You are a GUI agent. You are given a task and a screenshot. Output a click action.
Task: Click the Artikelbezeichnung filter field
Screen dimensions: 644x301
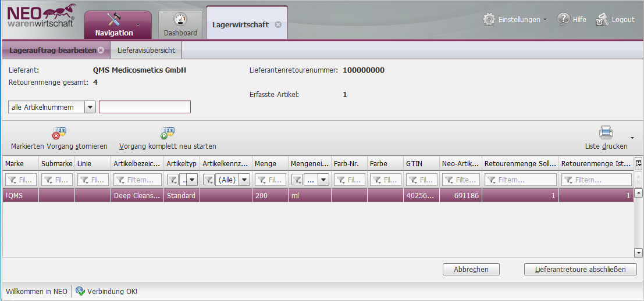point(137,180)
